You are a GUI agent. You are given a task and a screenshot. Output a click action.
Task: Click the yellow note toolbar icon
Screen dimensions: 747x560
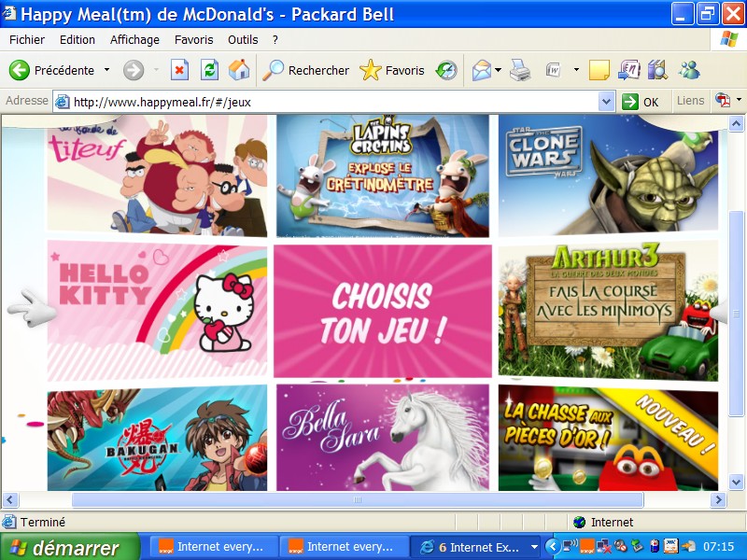(x=599, y=71)
